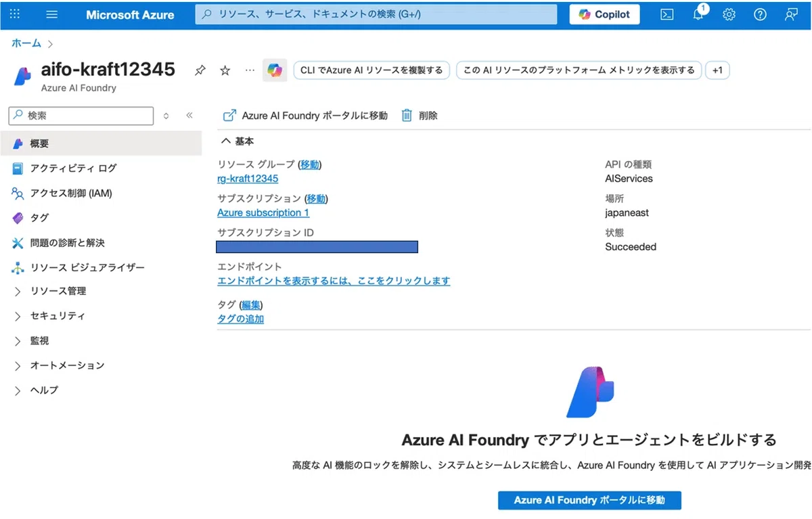
Task: Click 編集 link next to タグ
Action: pyautogui.click(x=251, y=305)
